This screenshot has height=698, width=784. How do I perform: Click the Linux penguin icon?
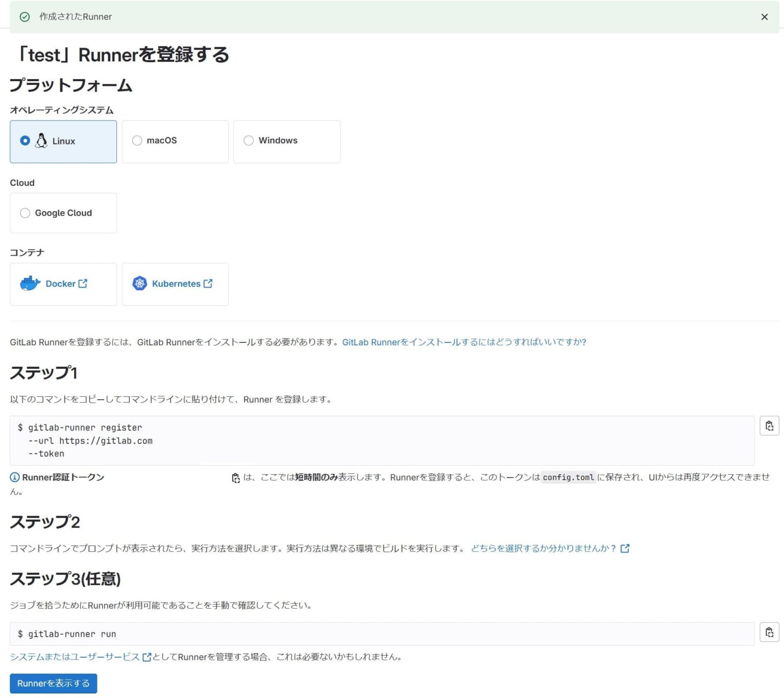tap(41, 141)
